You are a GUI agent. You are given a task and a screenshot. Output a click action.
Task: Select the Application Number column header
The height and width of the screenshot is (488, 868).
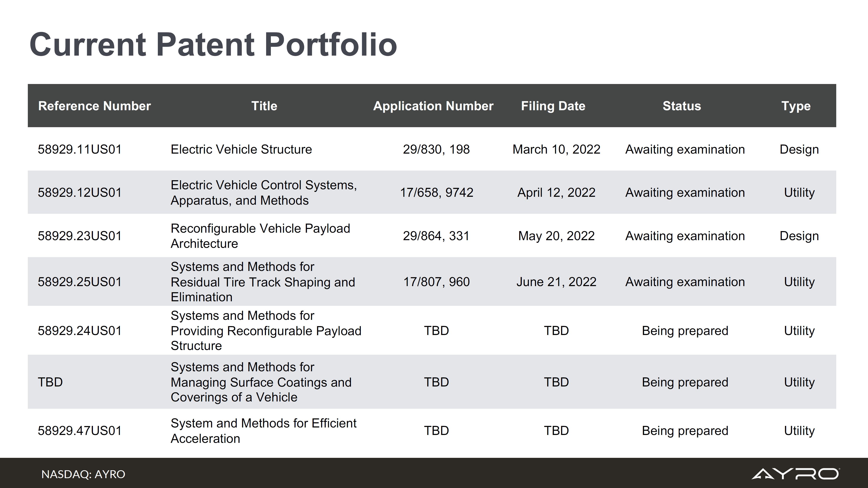433,106
